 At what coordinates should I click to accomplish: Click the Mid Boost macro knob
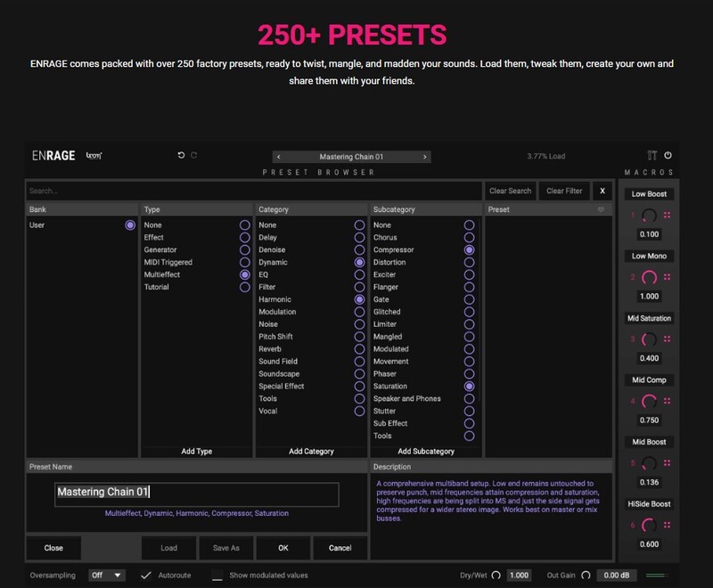click(x=649, y=463)
